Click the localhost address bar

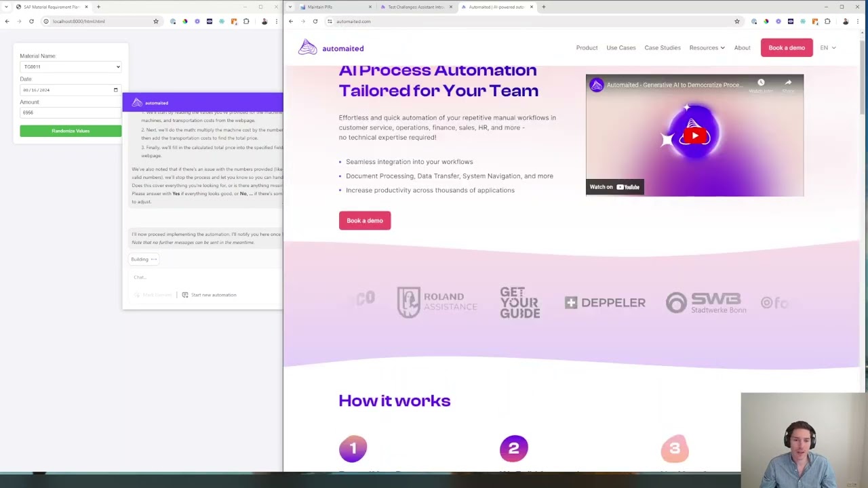[x=102, y=21]
